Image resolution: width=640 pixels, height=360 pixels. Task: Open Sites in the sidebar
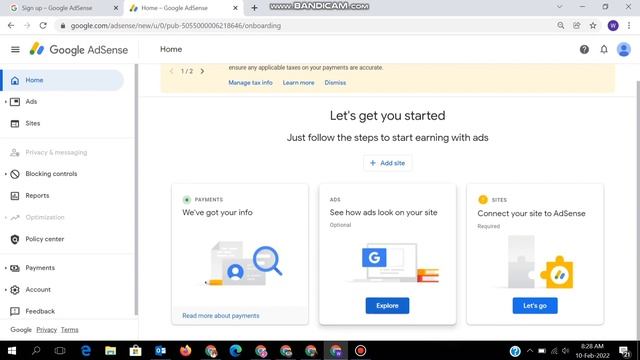click(33, 123)
